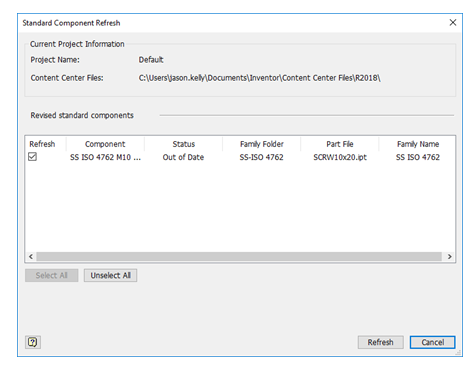Sort by the Status column header

(x=184, y=144)
